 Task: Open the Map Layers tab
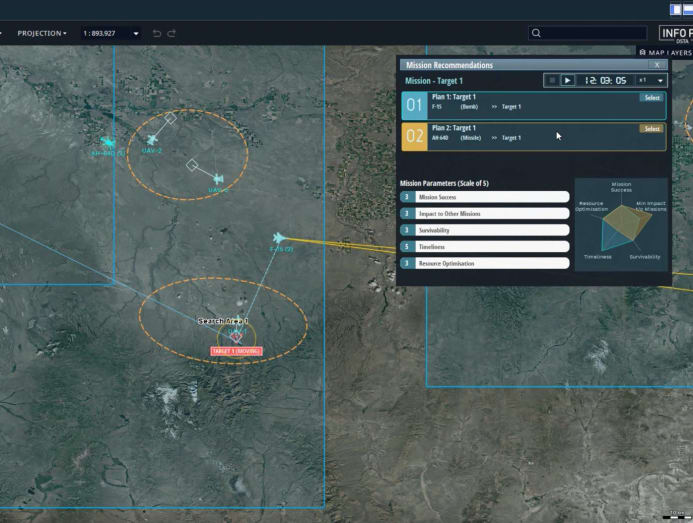pos(666,52)
